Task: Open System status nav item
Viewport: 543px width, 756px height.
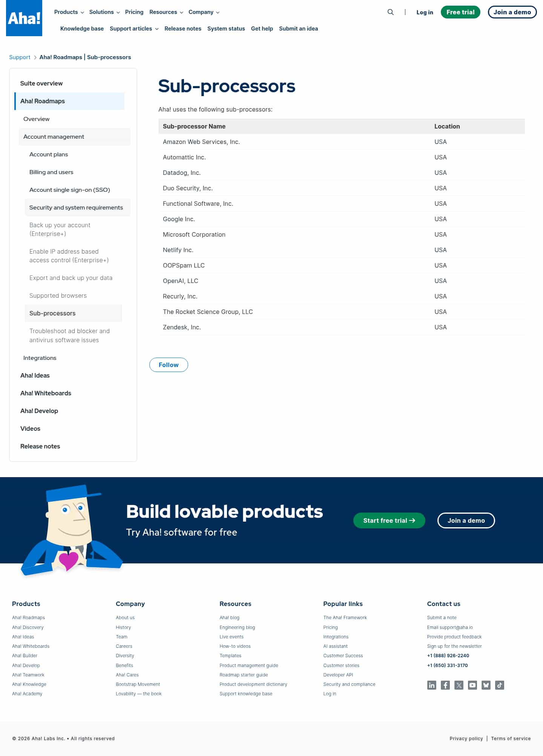Action: pos(226,29)
